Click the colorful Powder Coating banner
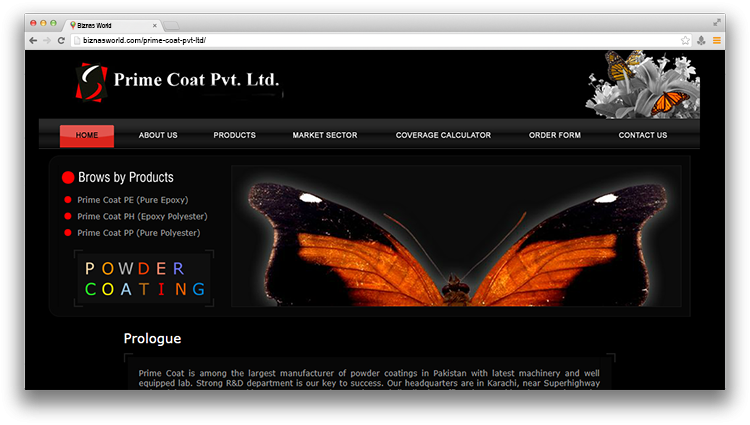The width and height of the screenshot is (750, 425). 144,278
